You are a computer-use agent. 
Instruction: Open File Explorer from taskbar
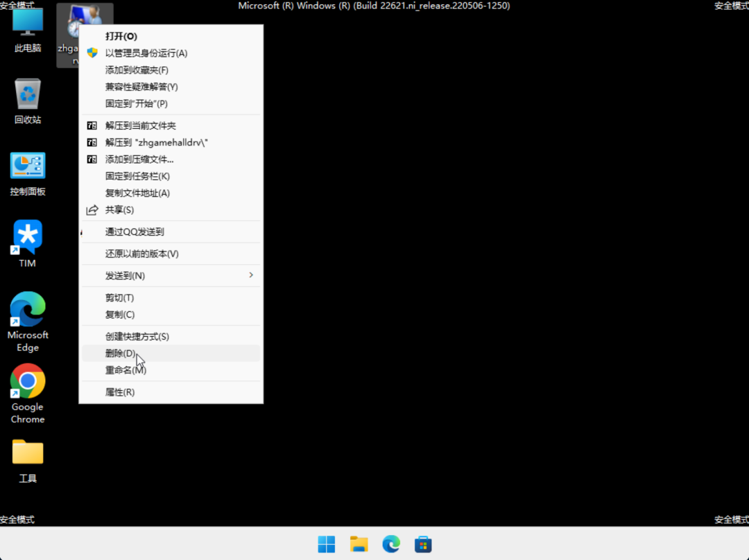click(359, 544)
